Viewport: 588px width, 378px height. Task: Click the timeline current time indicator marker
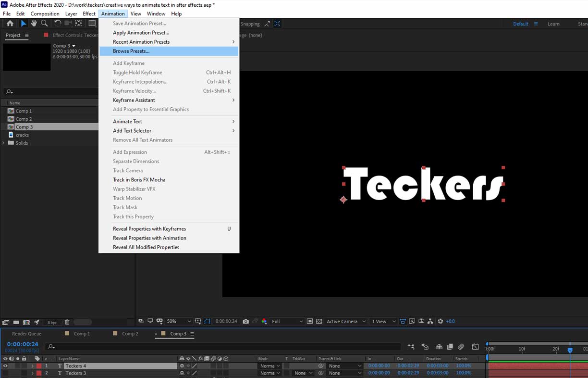point(570,350)
